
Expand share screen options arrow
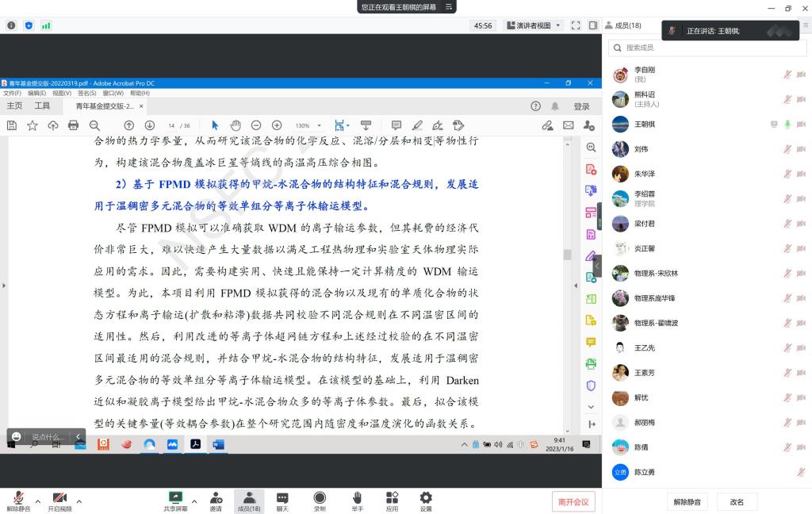(195, 501)
